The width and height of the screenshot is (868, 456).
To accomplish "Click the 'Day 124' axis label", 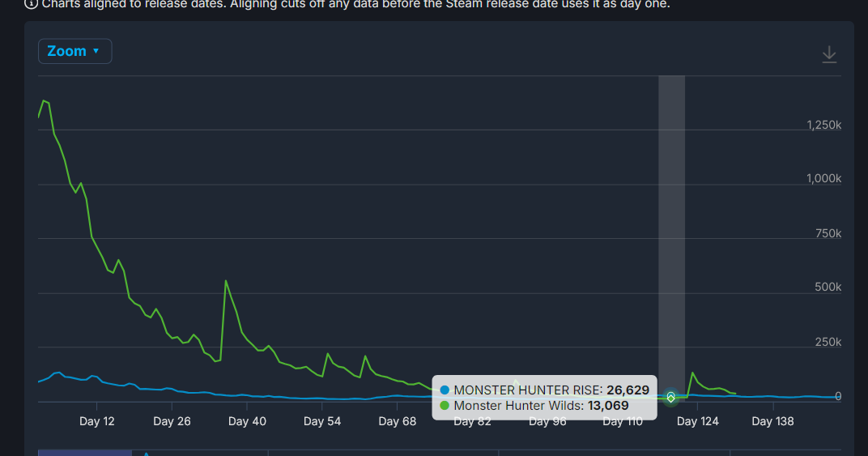I will point(697,421).
